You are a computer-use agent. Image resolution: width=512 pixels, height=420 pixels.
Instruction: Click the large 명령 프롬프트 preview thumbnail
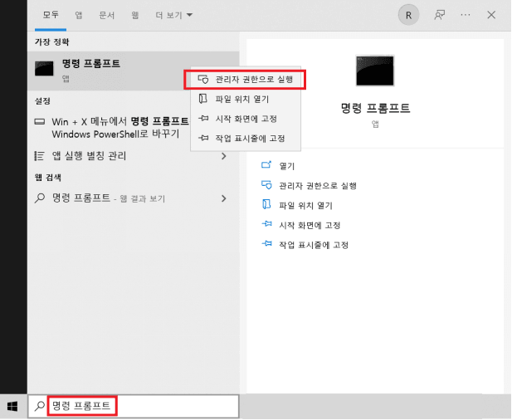[375, 71]
